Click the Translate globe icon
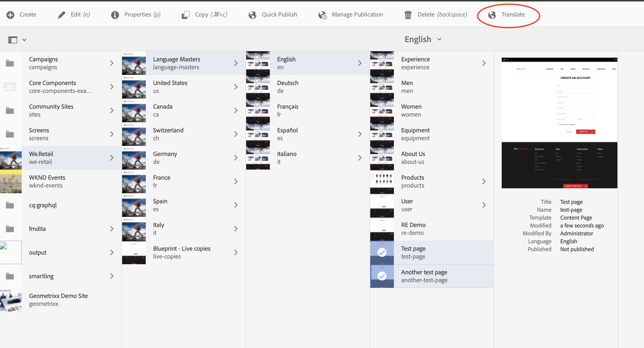644x348 pixels. click(x=492, y=15)
